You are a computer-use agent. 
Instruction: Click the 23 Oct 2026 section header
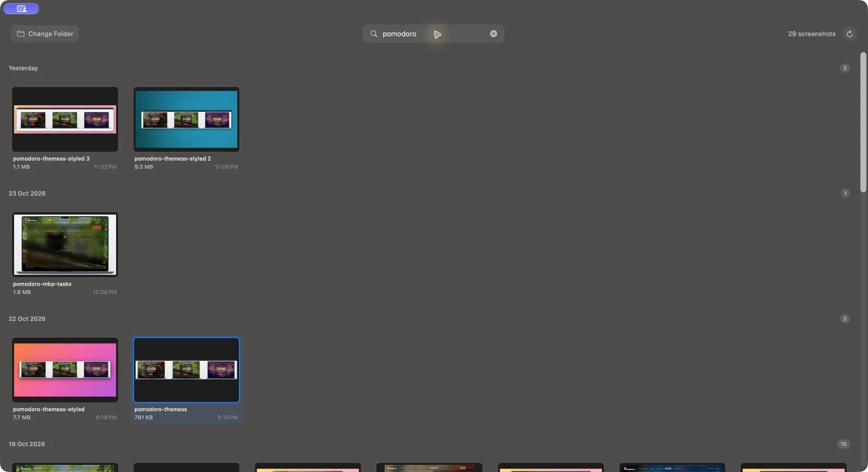[27, 194]
